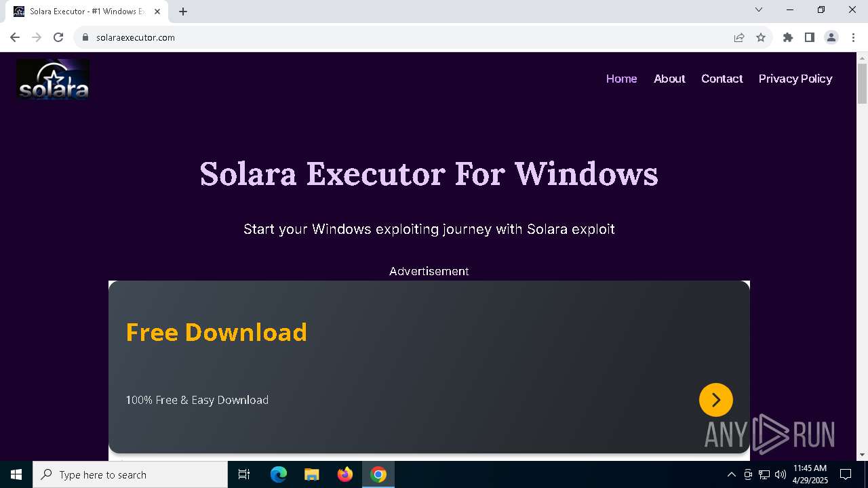Image resolution: width=868 pixels, height=488 pixels.
Task: Open Windows Start menu
Action: point(16,474)
